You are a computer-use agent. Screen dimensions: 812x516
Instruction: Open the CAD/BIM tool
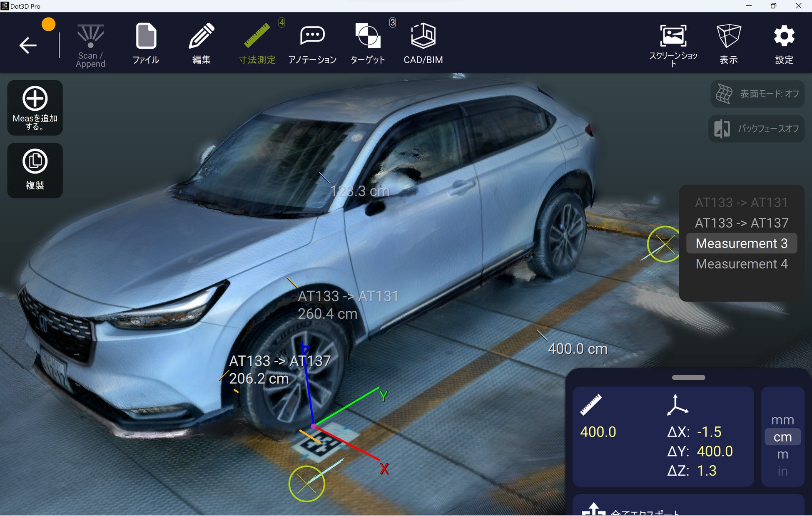click(423, 44)
